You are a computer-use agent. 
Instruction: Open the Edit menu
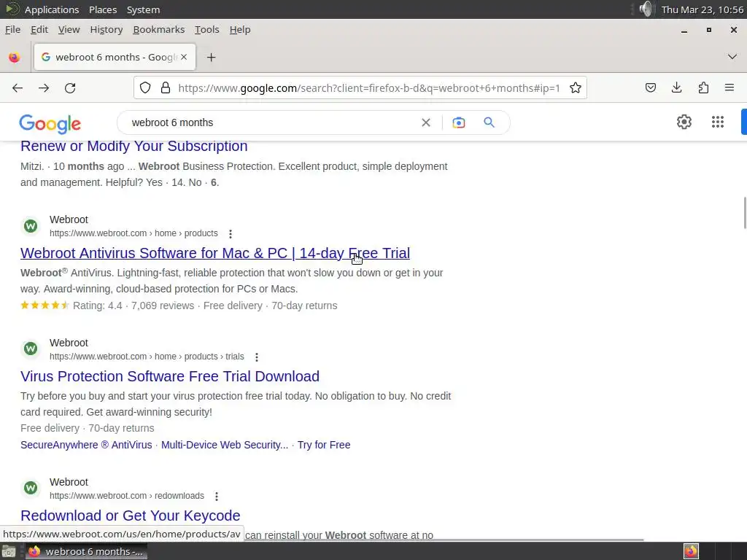pyautogui.click(x=39, y=29)
